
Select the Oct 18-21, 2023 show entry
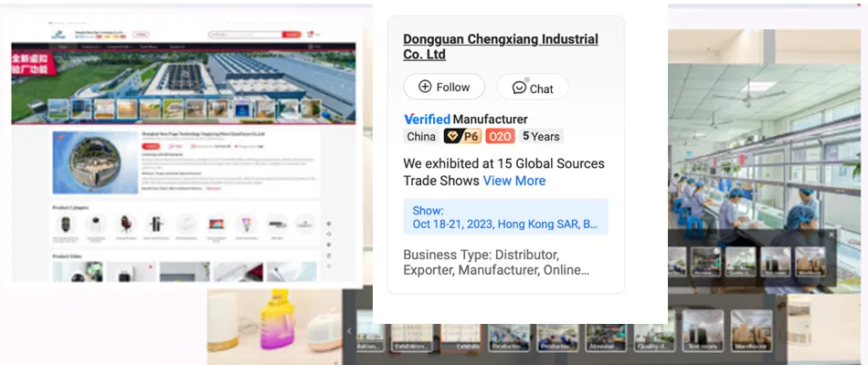(505, 217)
